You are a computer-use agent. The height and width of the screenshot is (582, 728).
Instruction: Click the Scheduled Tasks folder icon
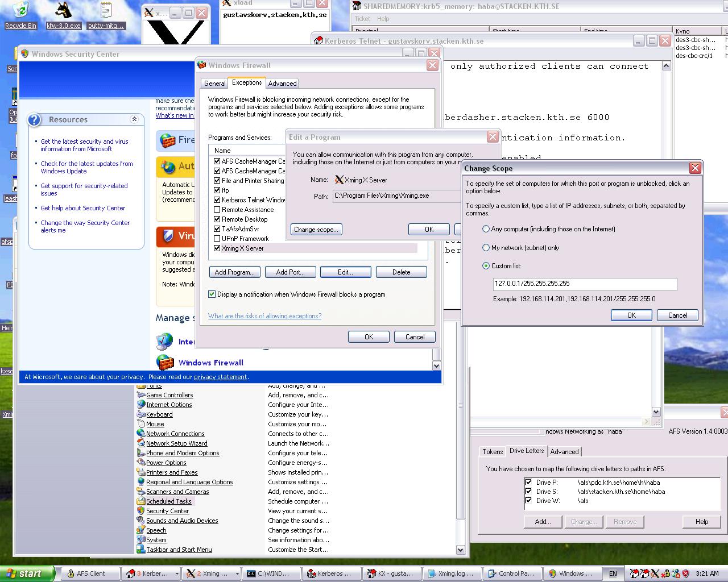141,501
